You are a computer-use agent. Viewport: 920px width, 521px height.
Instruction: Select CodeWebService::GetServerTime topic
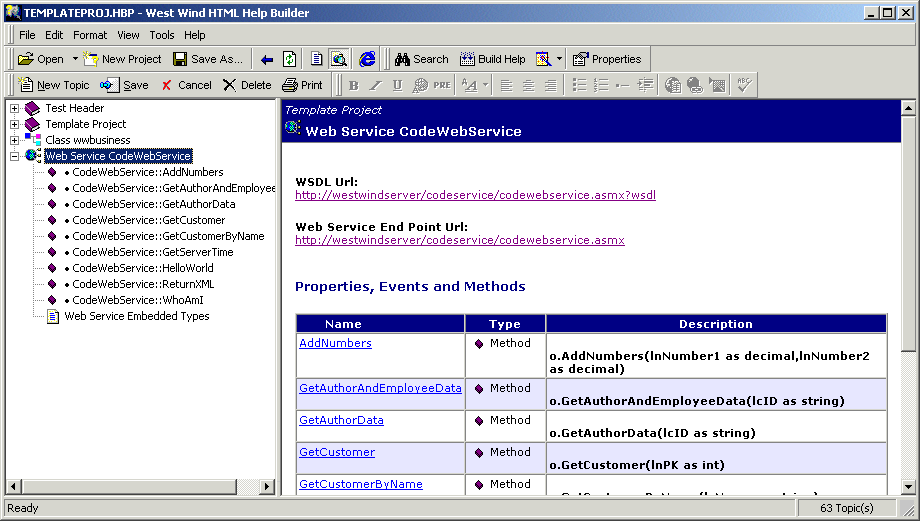pos(153,252)
